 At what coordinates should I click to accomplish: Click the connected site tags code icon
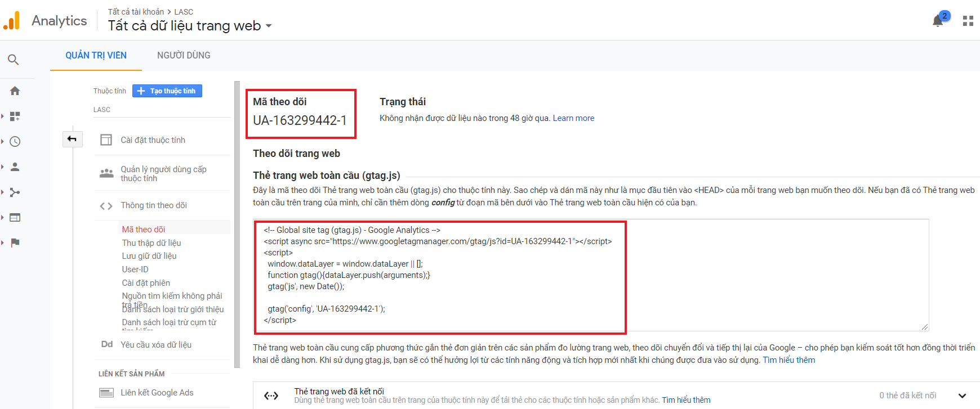click(271, 395)
